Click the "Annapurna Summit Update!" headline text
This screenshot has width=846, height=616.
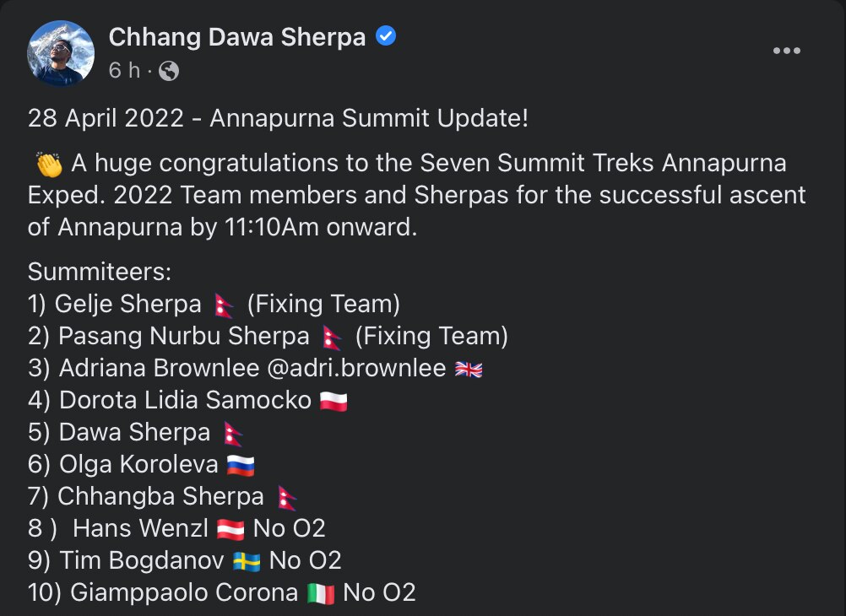[x=369, y=118]
